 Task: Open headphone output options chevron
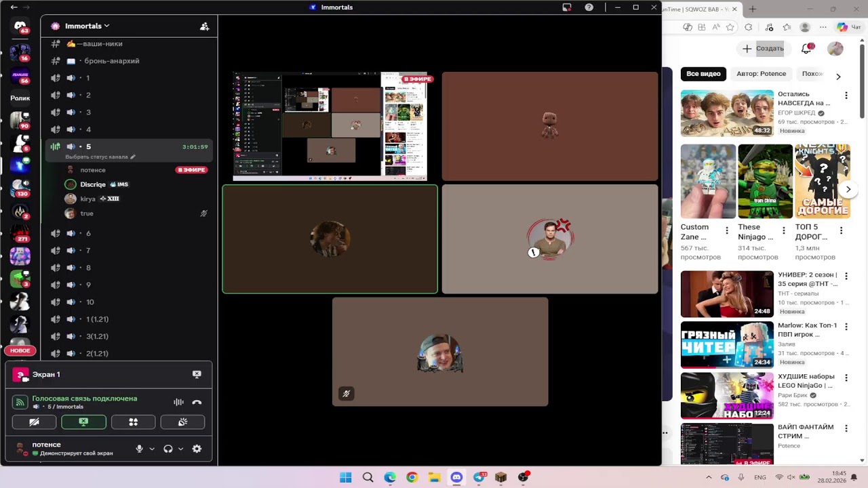pos(180,449)
